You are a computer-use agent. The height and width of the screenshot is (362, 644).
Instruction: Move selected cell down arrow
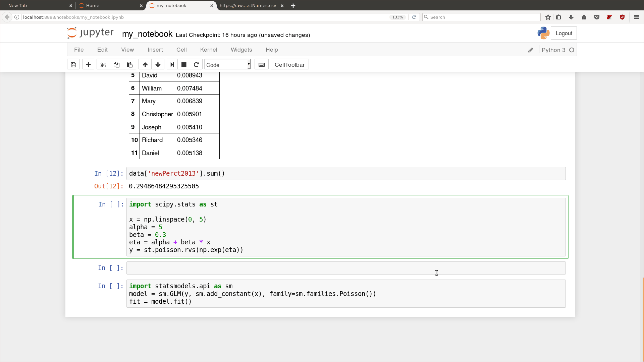[x=158, y=65]
